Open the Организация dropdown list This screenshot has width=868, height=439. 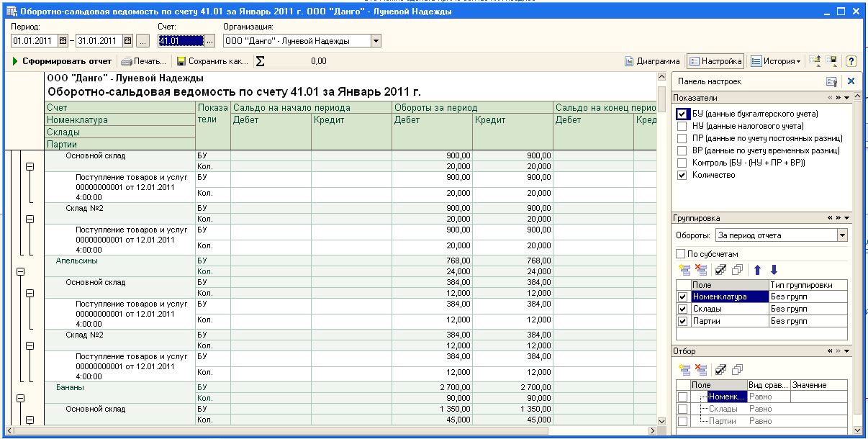click(376, 41)
